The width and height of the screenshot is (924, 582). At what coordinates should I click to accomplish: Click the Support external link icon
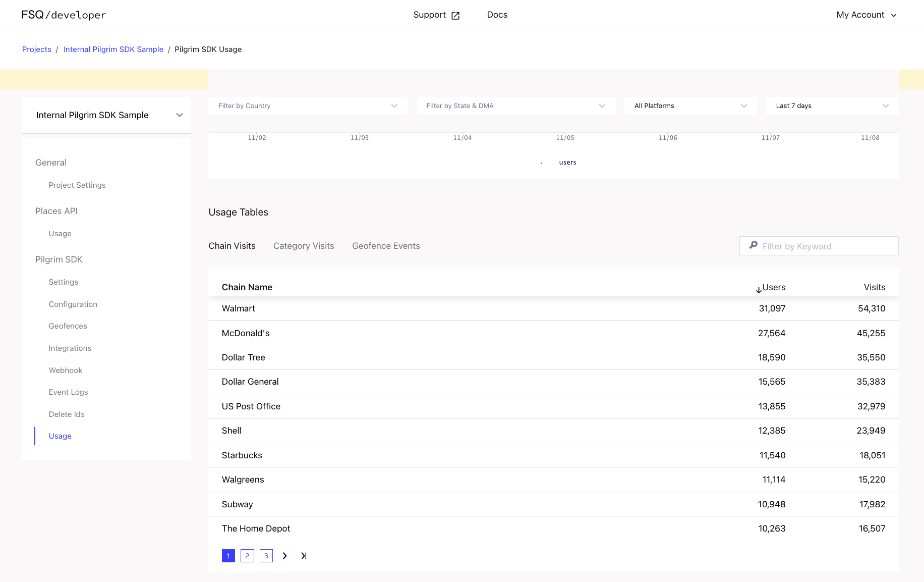click(455, 16)
